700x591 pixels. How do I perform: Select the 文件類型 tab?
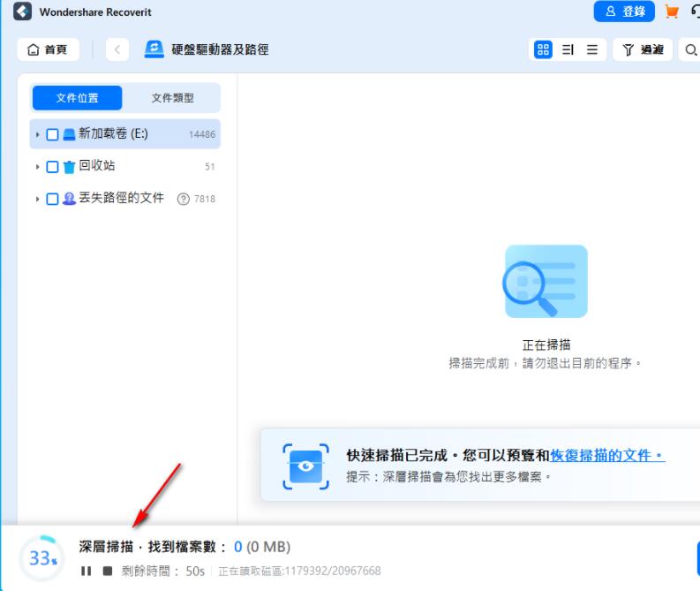pyautogui.click(x=172, y=98)
